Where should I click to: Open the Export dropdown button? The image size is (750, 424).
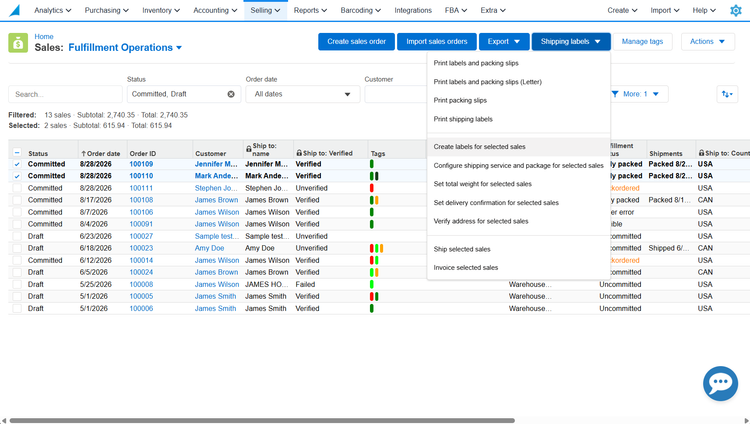pos(504,42)
